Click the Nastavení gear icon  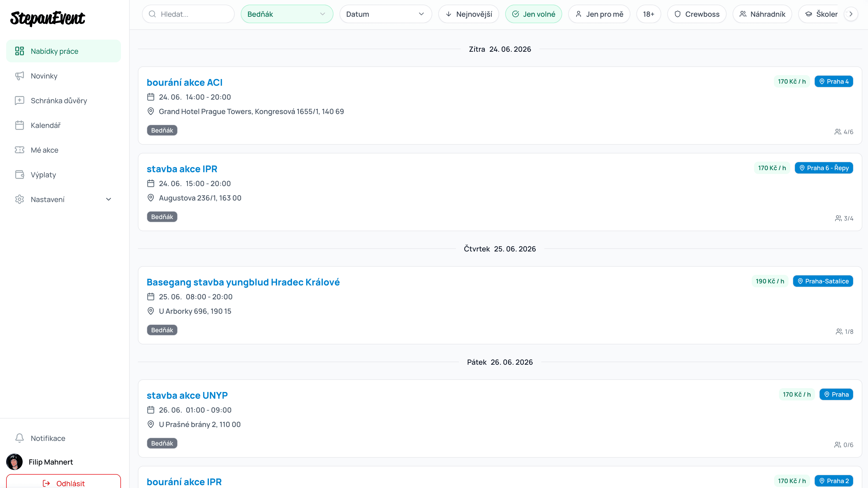point(20,199)
